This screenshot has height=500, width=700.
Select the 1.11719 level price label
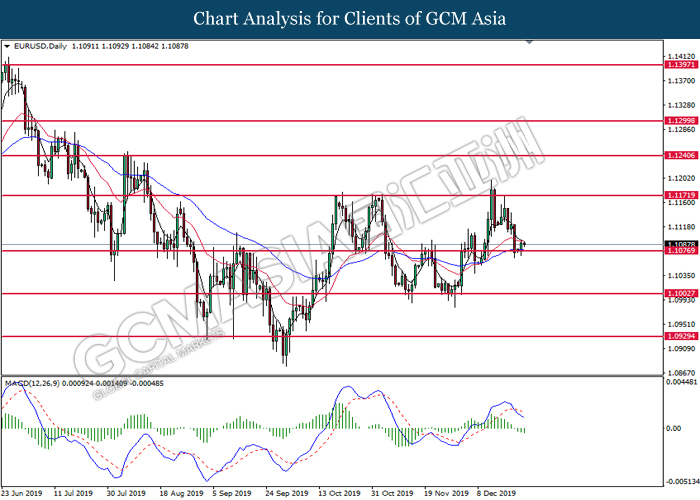point(681,195)
